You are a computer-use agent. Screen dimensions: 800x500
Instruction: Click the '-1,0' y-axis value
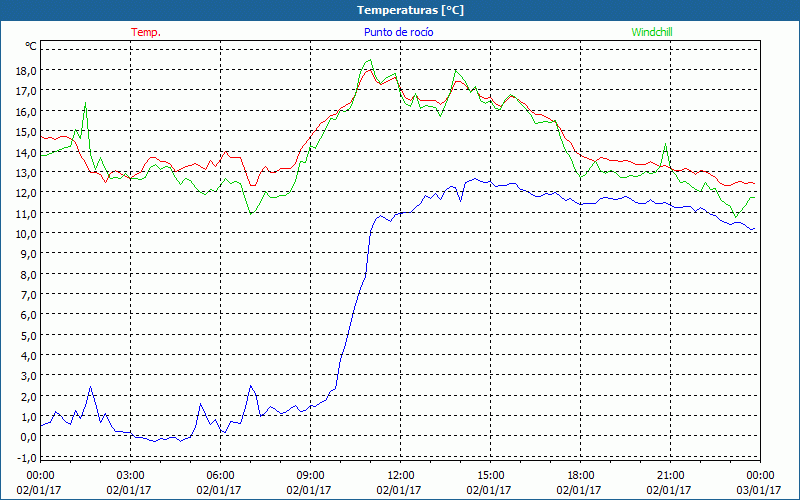[x=27, y=458]
